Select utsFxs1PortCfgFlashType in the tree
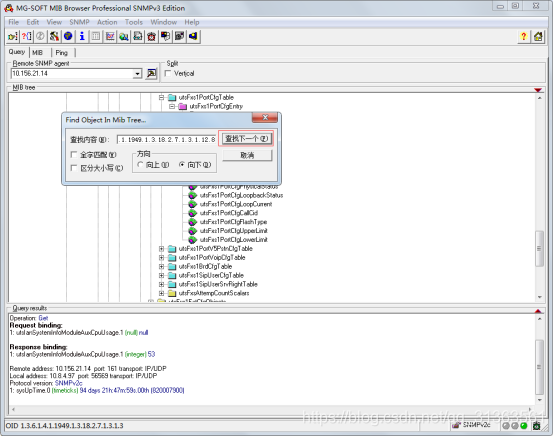 (x=233, y=222)
